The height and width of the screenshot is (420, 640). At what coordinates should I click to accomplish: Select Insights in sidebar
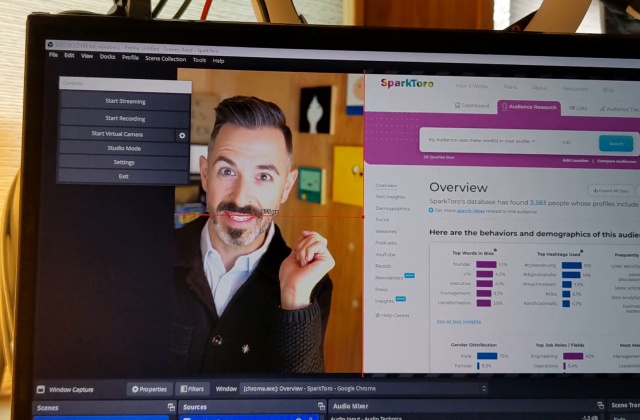pyautogui.click(x=384, y=301)
